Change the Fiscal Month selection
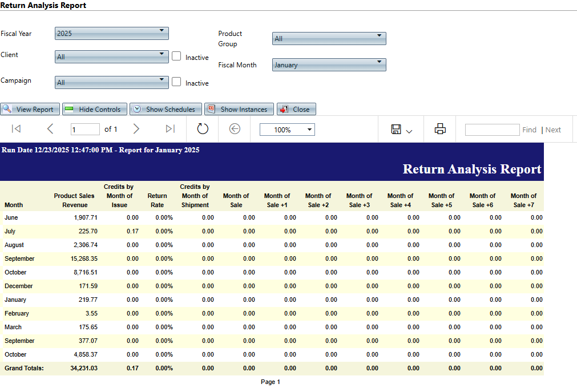 pos(329,64)
